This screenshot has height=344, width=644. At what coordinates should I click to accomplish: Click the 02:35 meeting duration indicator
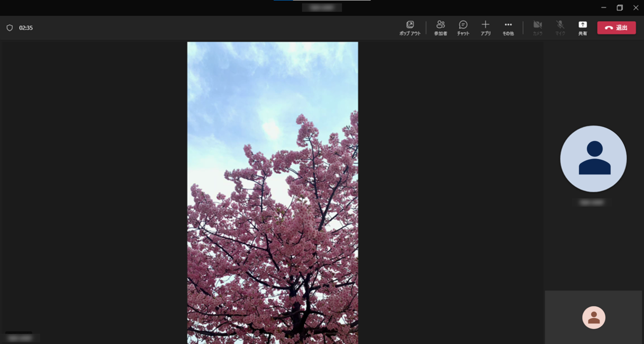(x=26, y=28)
